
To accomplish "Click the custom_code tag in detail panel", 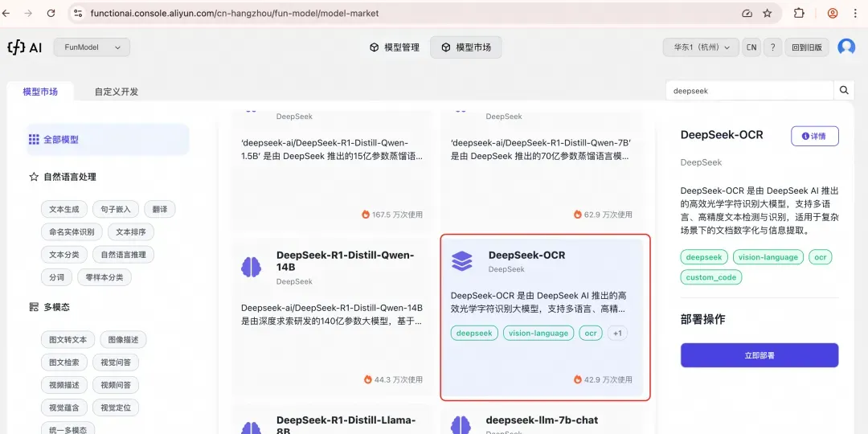I will tap(711, 277).
